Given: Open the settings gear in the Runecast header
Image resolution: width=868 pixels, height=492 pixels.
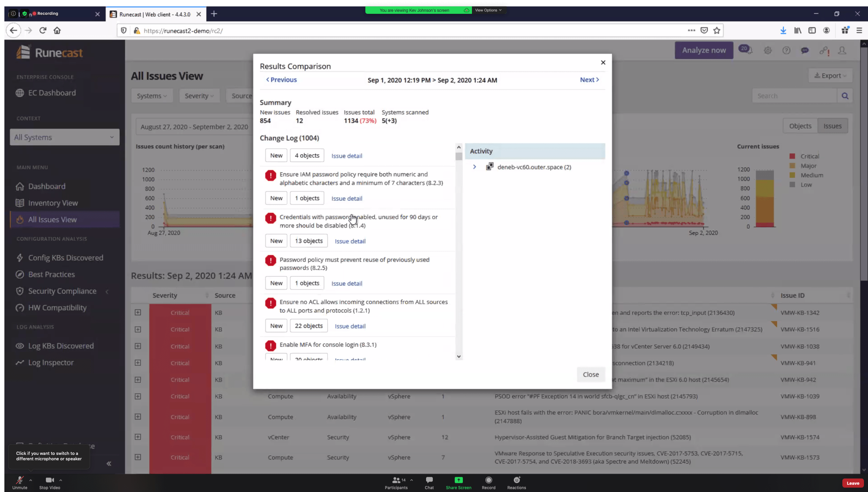Looking at the screenshot, I should (767, 50).
